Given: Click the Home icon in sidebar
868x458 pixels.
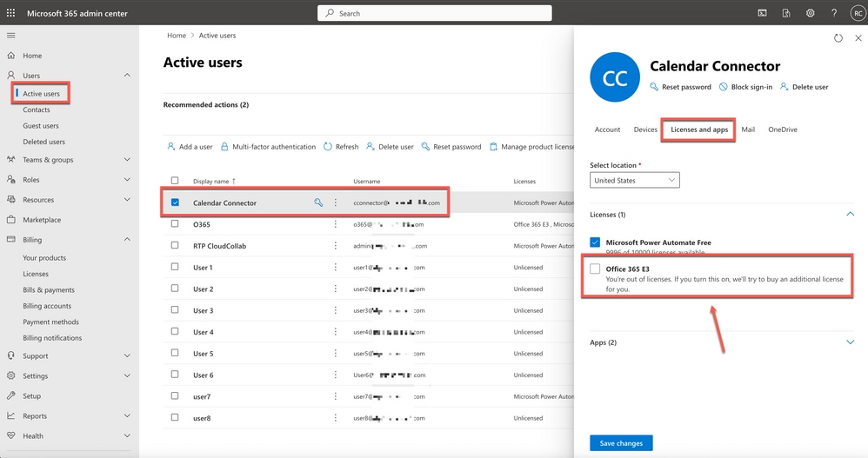Looking at the screenshot, I should (11, 56).
